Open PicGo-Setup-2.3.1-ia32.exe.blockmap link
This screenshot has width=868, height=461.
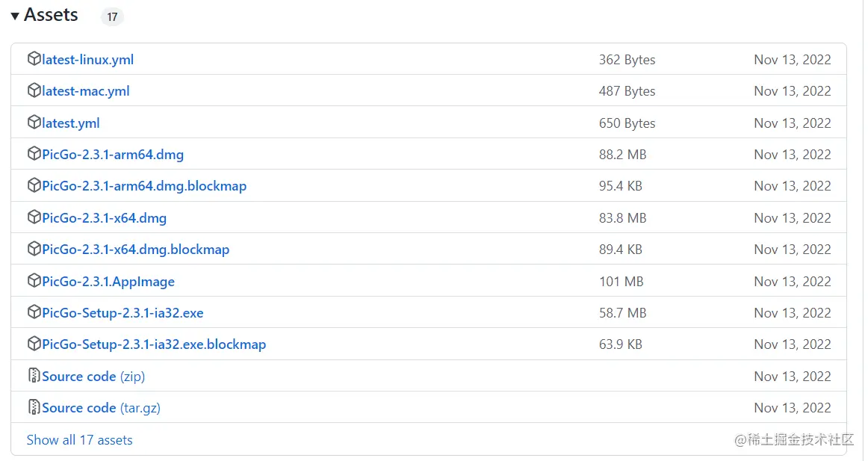point(154,344)
